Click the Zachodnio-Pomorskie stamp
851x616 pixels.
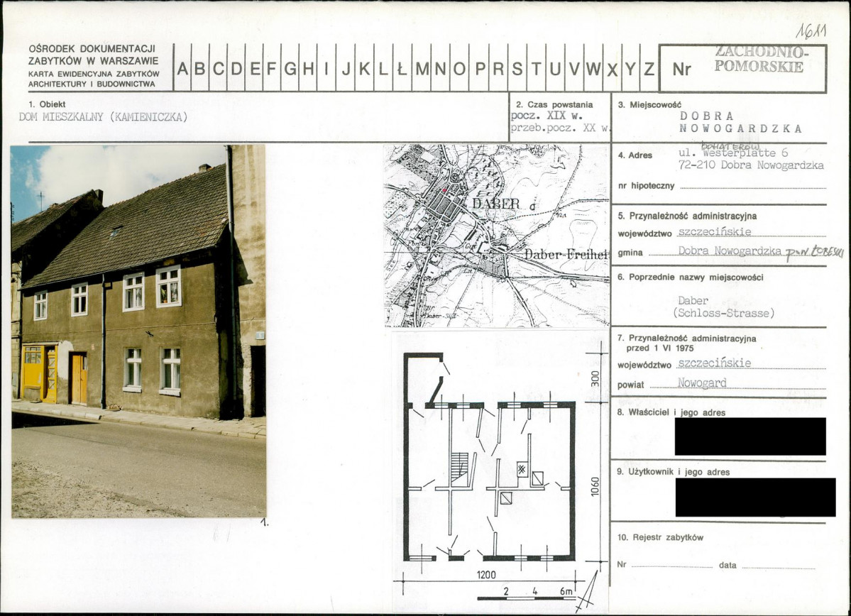[x=760, y=59]
